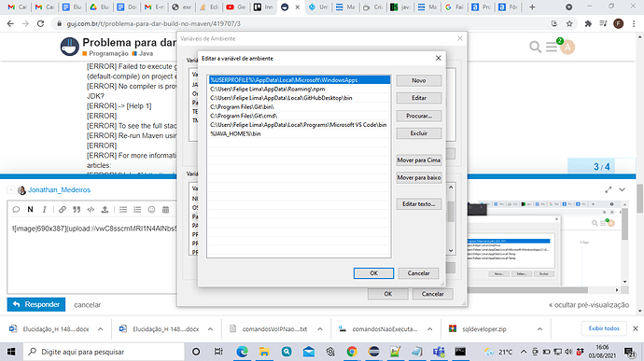Click the italic formatting icon

(45, 210)
